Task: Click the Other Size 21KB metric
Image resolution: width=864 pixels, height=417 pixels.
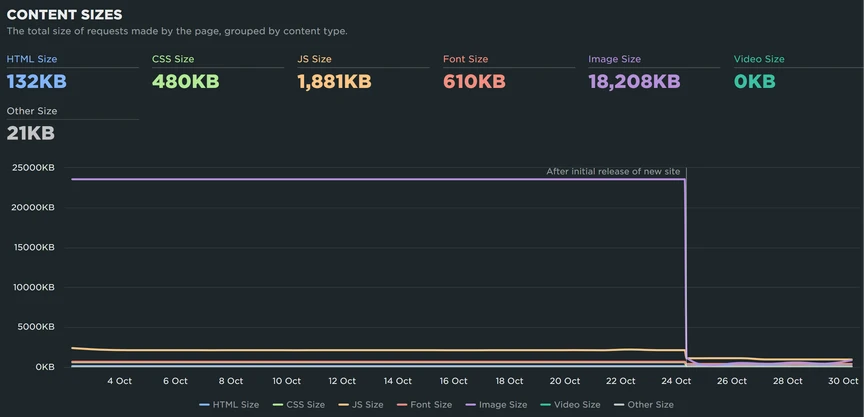Action: coord(30,133)
